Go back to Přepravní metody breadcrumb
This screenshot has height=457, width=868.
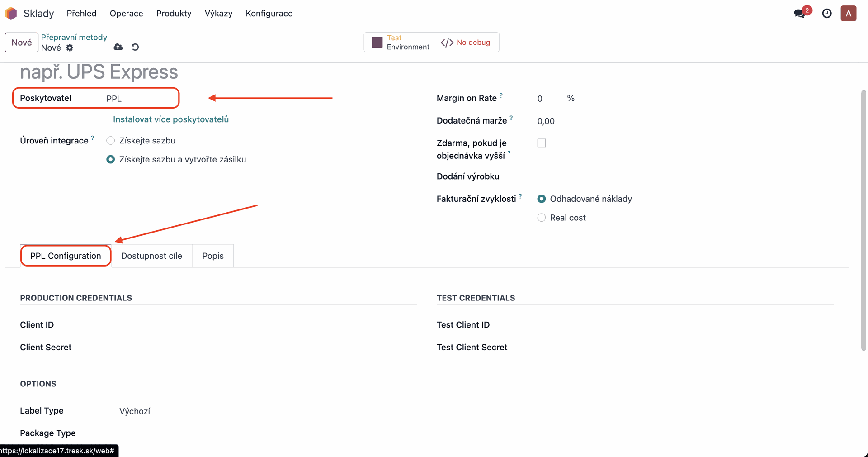pos(74,37)
